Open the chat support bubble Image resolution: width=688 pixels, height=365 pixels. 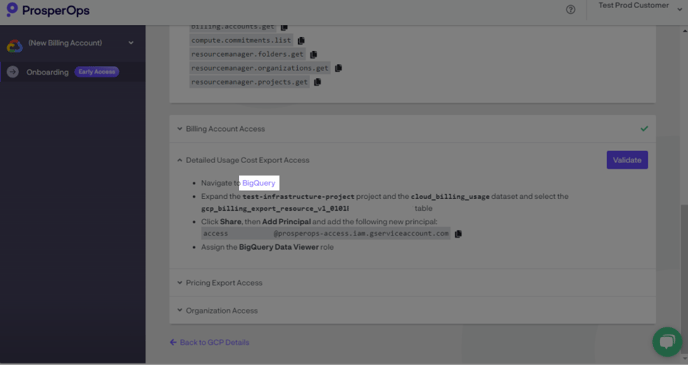(667, 342)
